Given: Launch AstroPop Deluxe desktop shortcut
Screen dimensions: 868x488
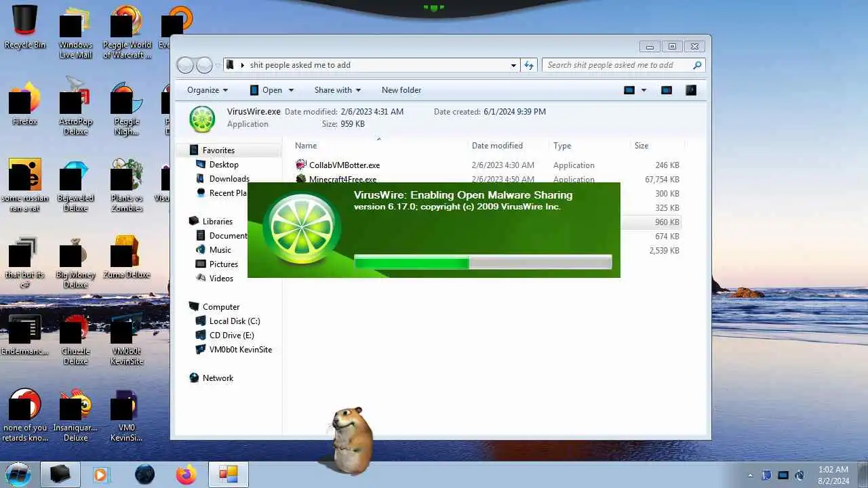Looking at the screenshot, I should (75, 106).
